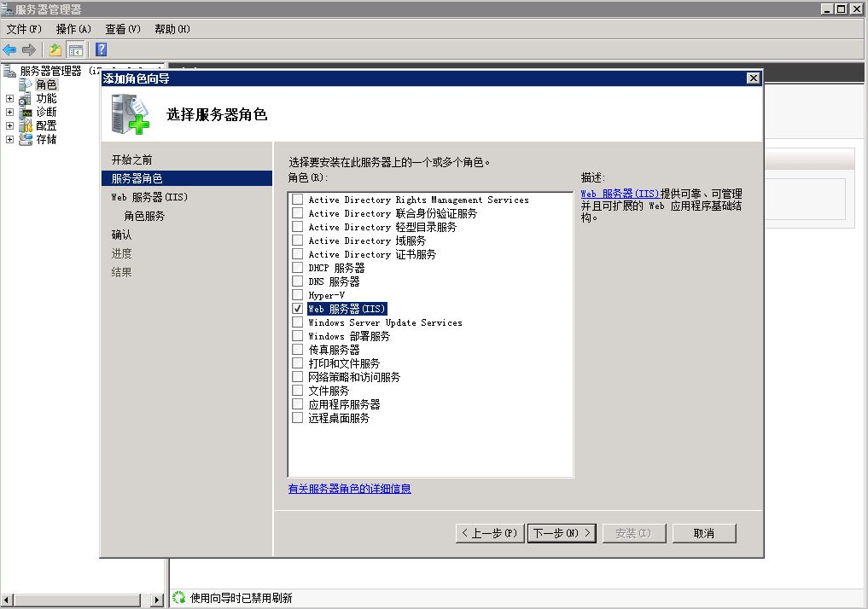
Task: Check Active Directory 轻型目录服务 role
Action: [298, 227]
